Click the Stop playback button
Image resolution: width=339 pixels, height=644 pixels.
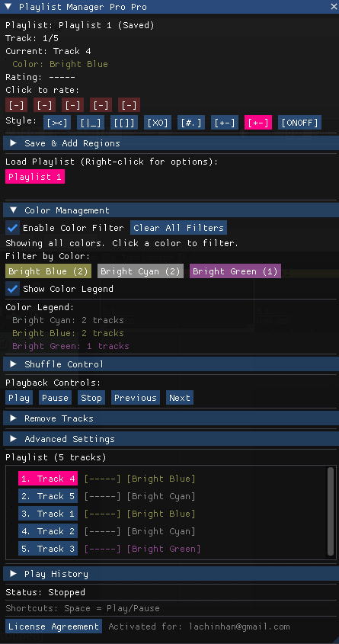coord(91,398)
